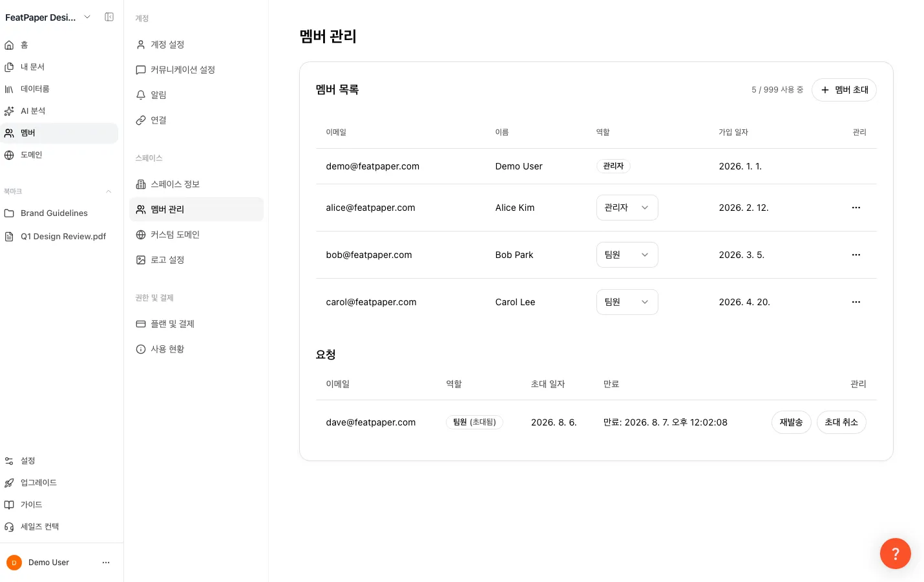Screen dimensions: 924x582
Task: Click the 5 / 999 사용 중 counter
Action: point(777,90)
